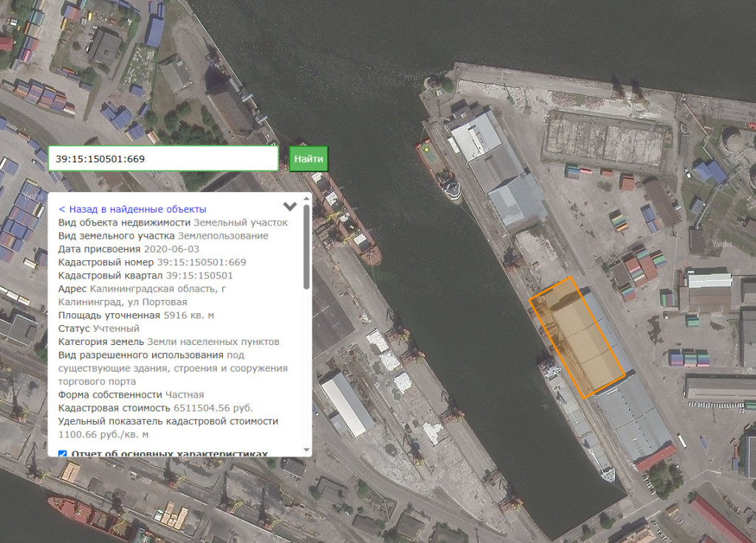The image size is (756, 543).
Task: Click the 'Категория земель' value Земли населенных пунктов
Action: (213, 342)
